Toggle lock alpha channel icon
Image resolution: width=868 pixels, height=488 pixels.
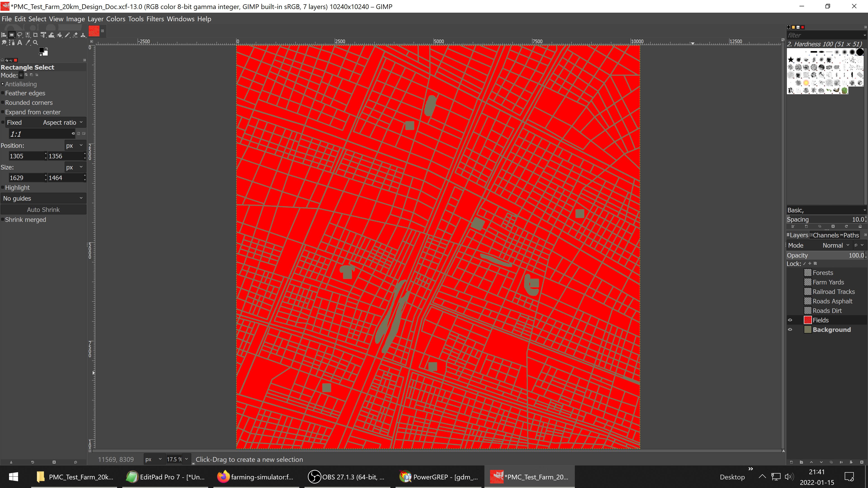pos(815,263)
